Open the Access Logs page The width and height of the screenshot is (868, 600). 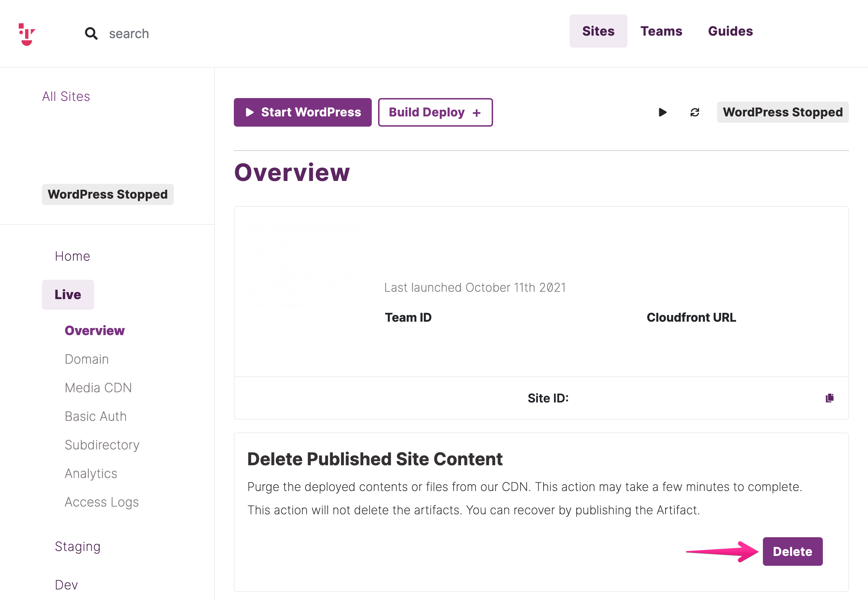[102, 502]
